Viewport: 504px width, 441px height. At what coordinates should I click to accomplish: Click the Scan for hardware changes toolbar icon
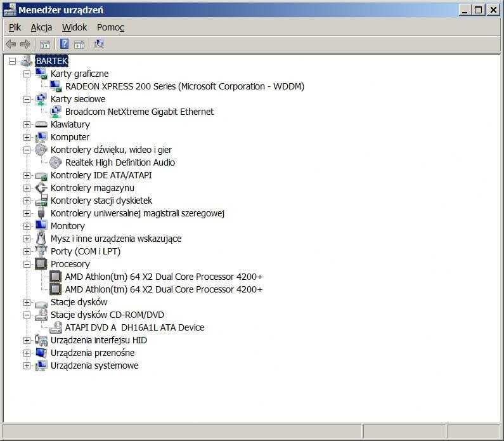tap(99, 44)
